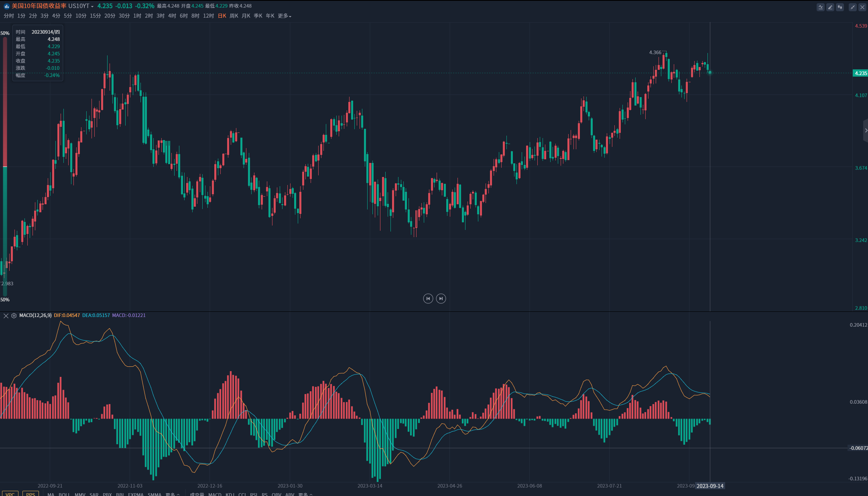Click the 2023-09-14 crosshair date label
Image resolution: width=868 pixels, height=496 pixels.
710,486
